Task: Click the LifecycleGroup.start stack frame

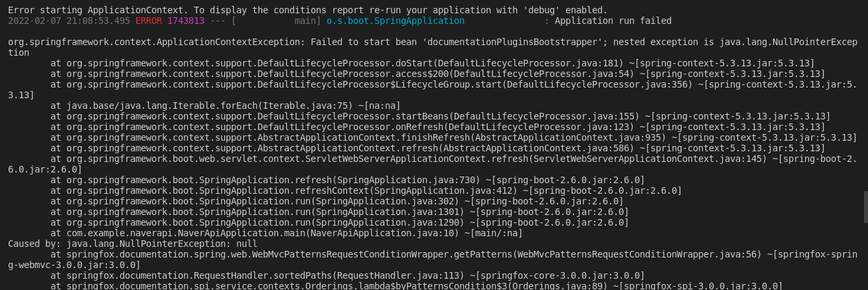Action: pyautogui.click(x=433, y=90)
